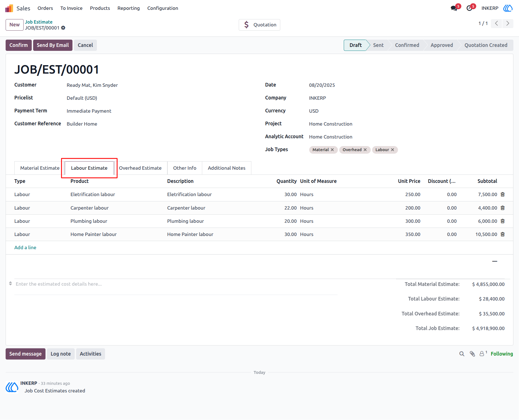
Task: Click the estimated cost details field
Action: pos(176,284)
